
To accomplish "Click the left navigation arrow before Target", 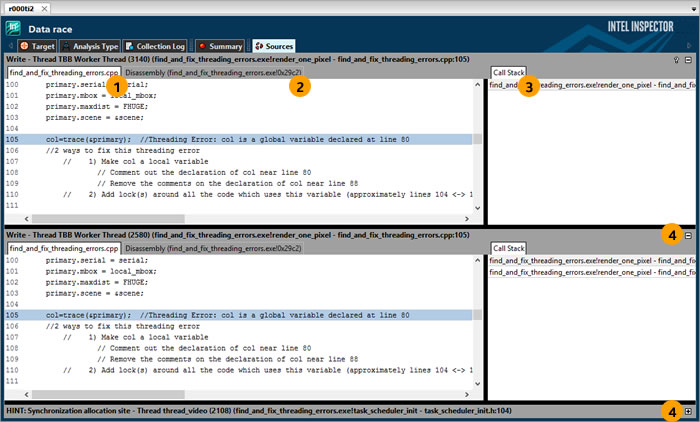I will pos(10,46).
